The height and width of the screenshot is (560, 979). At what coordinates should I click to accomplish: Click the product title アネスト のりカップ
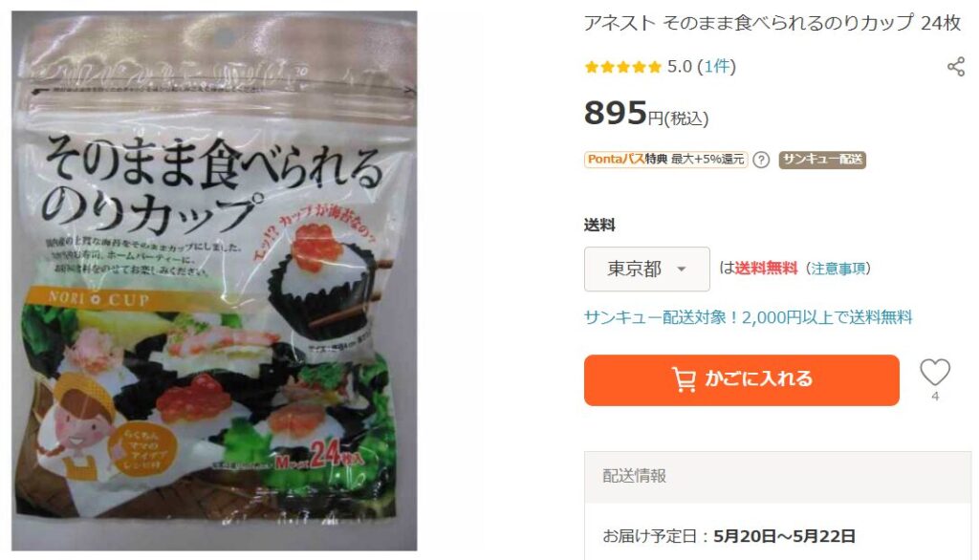772,23
